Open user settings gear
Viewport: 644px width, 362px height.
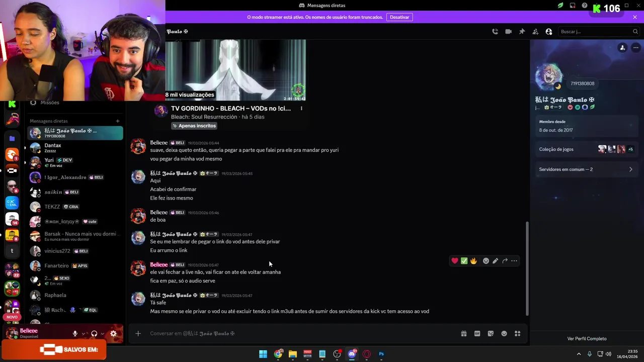click(x=113, y=333)
